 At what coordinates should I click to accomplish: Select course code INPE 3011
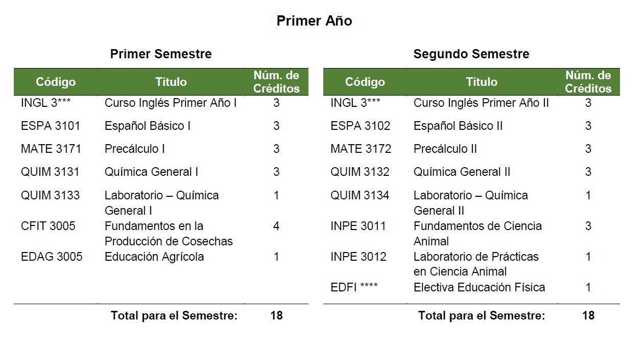click(358, 226)
